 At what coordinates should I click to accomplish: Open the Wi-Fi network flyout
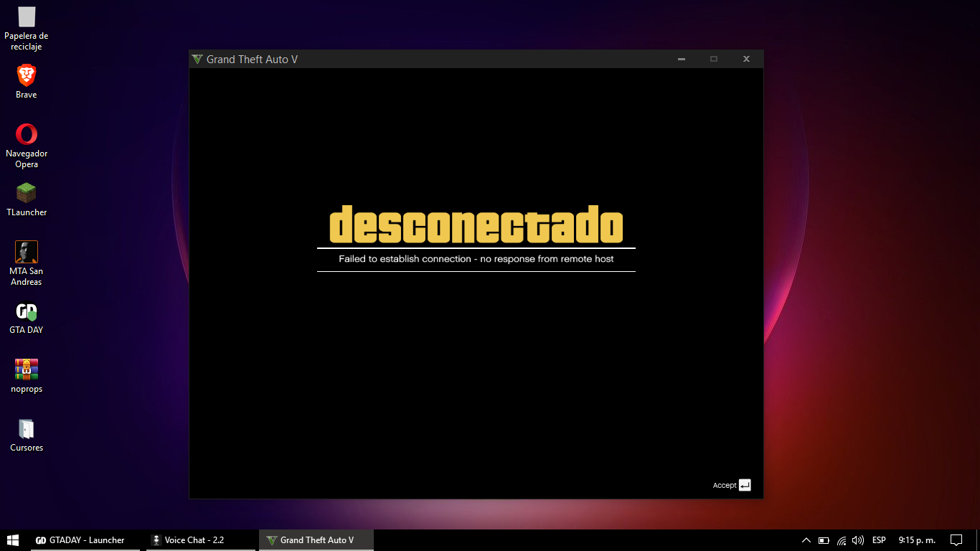click(x=842, y=540)
